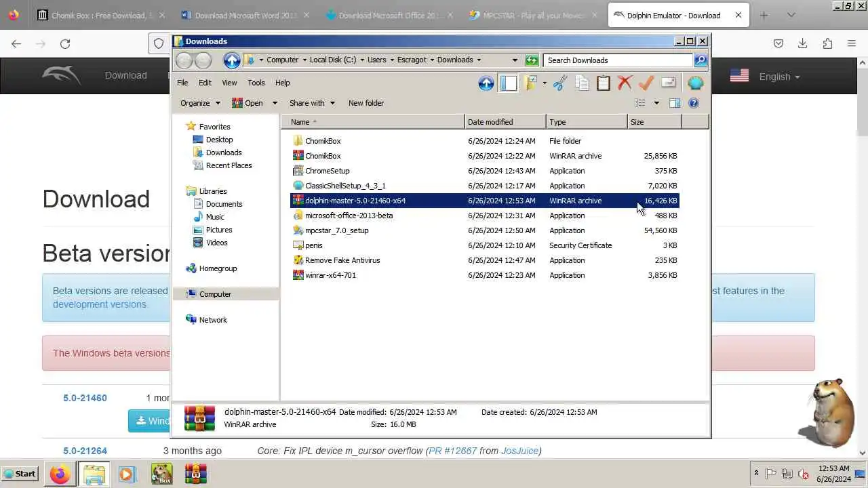Open the Tools menu
The width and height of the screenshot is (868, 488).
[x=256, y=83]
